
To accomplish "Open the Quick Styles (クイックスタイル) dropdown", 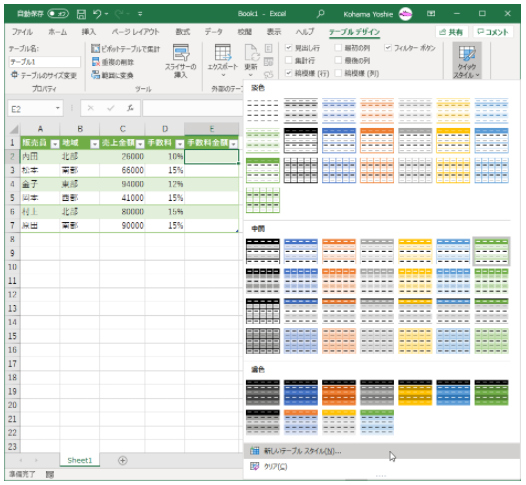I will coord(467,61).
